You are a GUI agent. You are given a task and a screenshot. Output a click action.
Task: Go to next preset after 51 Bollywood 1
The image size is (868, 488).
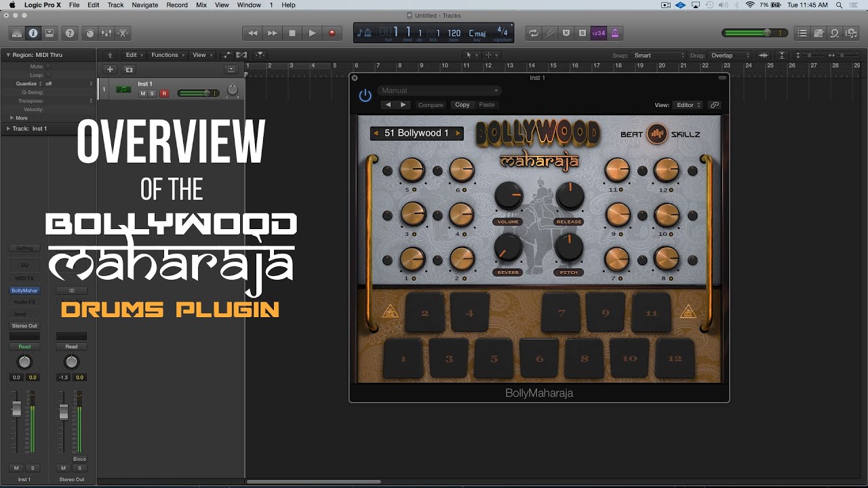coord(458,134)
